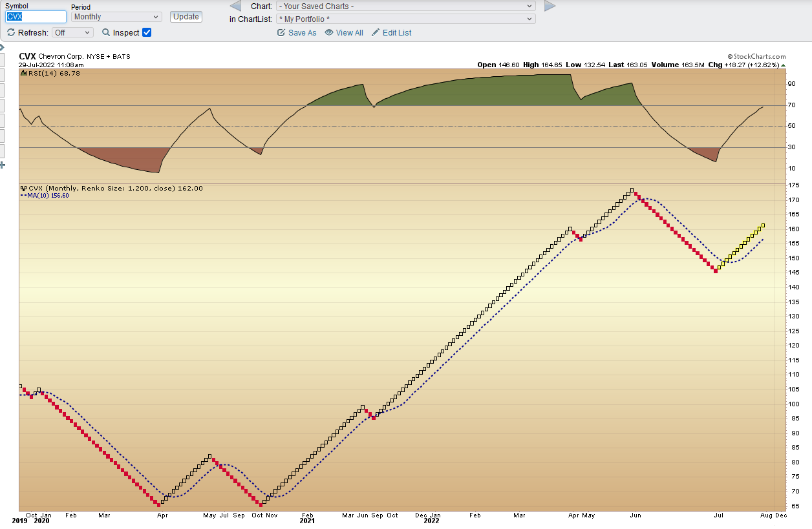Click the 29-Jul-2022 11:08am timestamp
The width and height of the screenshot is (812, 529).
[51, 65]
